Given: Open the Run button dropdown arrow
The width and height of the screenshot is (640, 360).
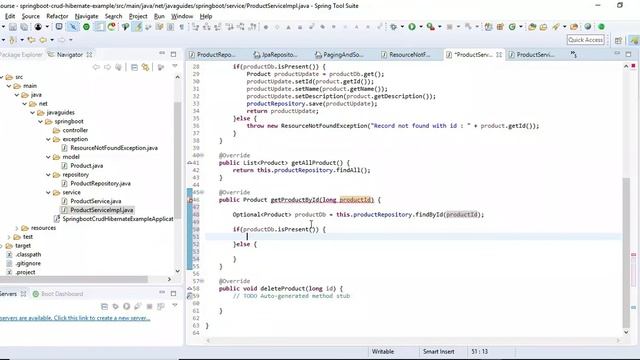Looking at the screenshot, I should [x=421, y=27].
